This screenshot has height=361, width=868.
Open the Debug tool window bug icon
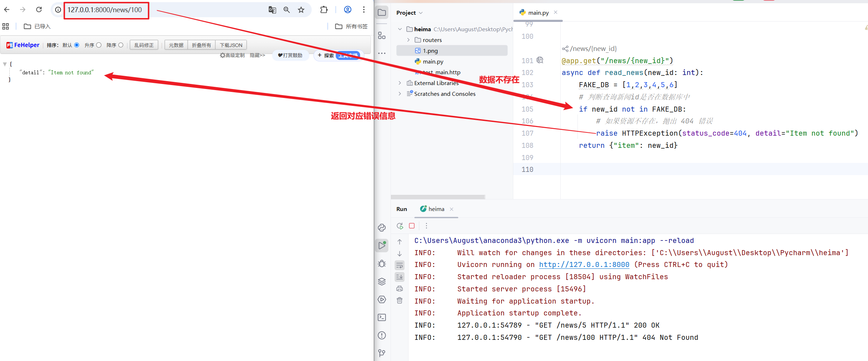382,264
